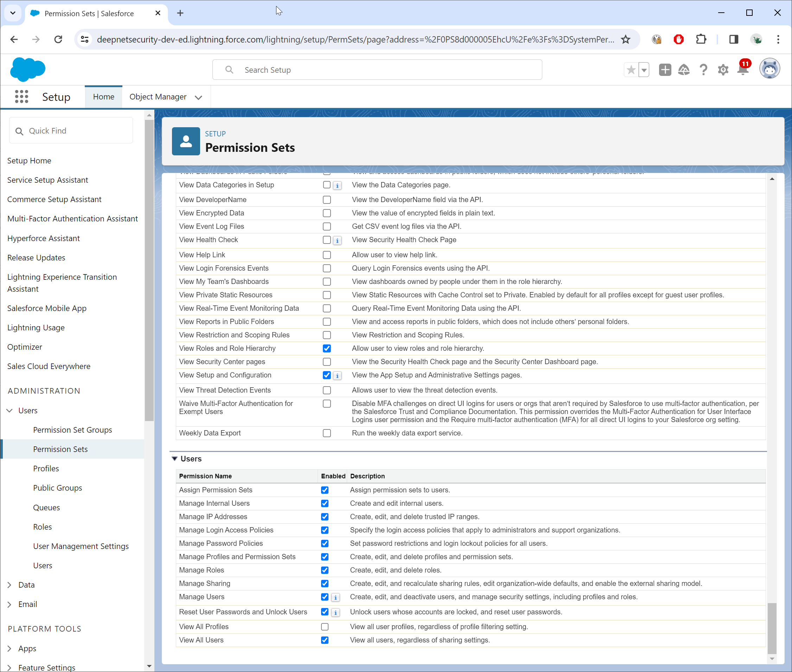Open the App Launcher grid icon
792x672 pixels.
point(22,97)
